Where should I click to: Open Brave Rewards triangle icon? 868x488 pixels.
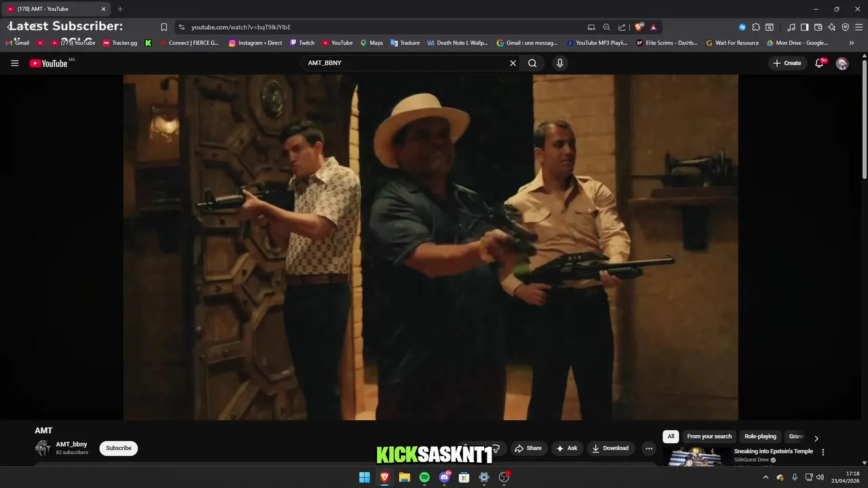653,27
